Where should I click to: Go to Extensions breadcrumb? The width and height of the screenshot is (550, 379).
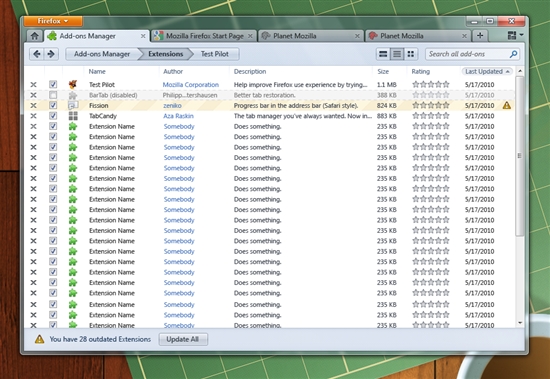pos(166,54)
